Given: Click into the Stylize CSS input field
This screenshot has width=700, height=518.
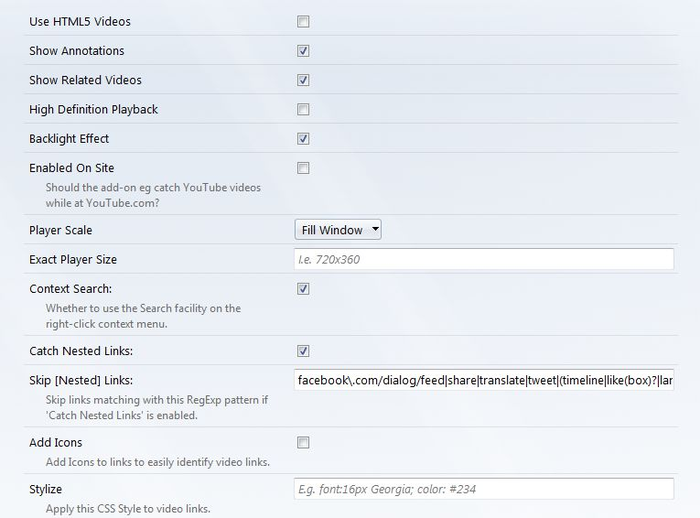Looking at the screenshot, I should tap(484, 489).
